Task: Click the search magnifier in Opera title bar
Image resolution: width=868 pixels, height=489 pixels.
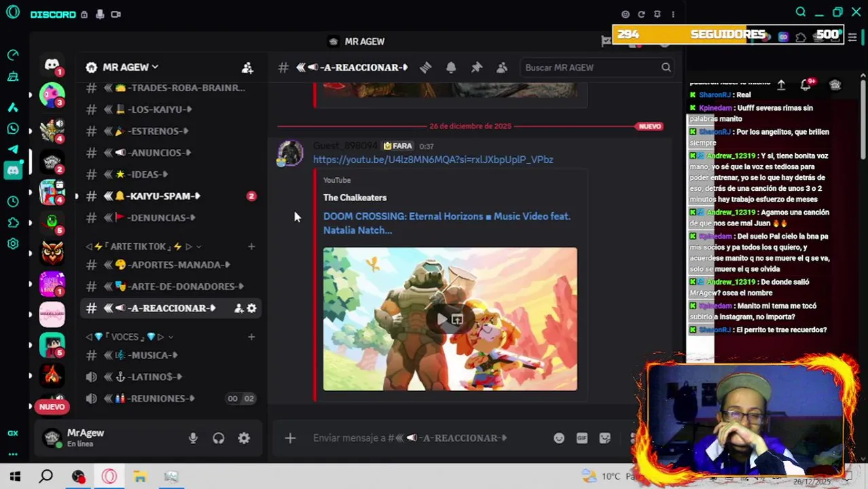Action: click(801, 12)
